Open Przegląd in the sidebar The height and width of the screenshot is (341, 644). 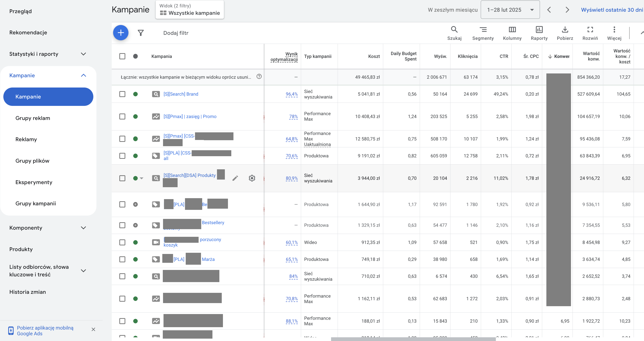pyautogui.click(x=21, y=11)
